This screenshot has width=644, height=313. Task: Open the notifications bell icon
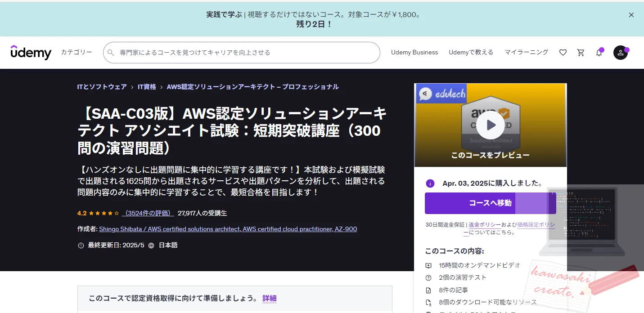599,53
